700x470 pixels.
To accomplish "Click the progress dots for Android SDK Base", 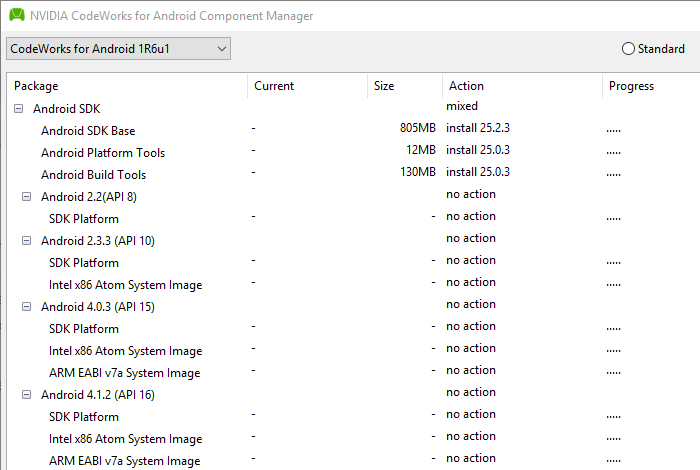I will point(613,131).
